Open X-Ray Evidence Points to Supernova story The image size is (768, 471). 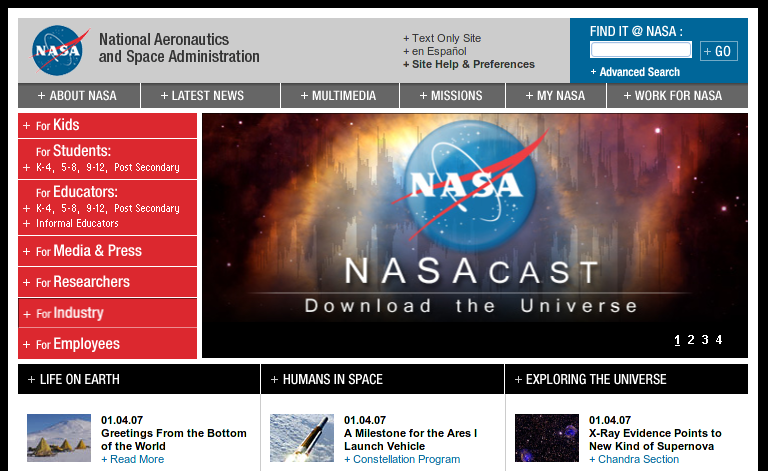655,440
